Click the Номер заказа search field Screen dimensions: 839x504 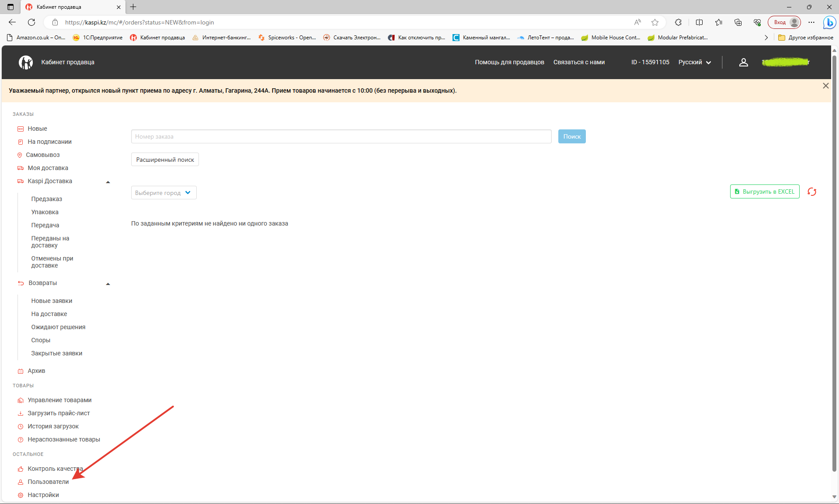tap(341, 136)
